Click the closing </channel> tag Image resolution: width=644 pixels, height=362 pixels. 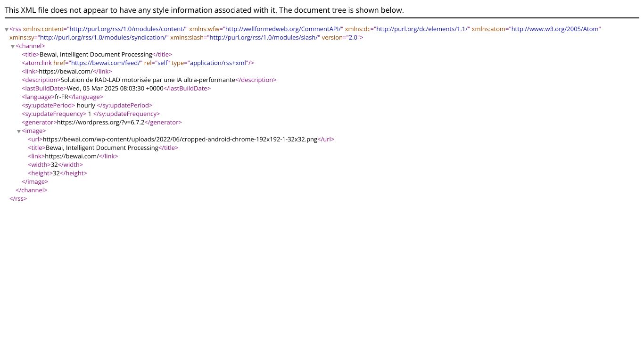(32, 190)
